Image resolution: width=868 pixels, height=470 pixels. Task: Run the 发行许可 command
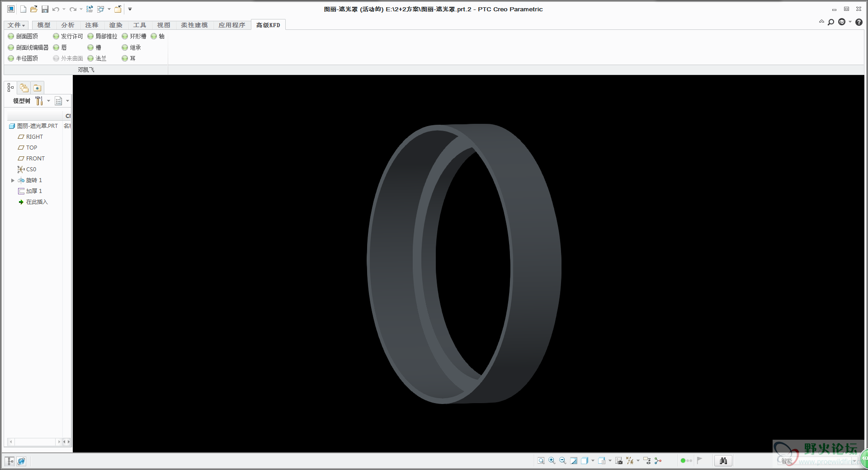click(68, 36)
